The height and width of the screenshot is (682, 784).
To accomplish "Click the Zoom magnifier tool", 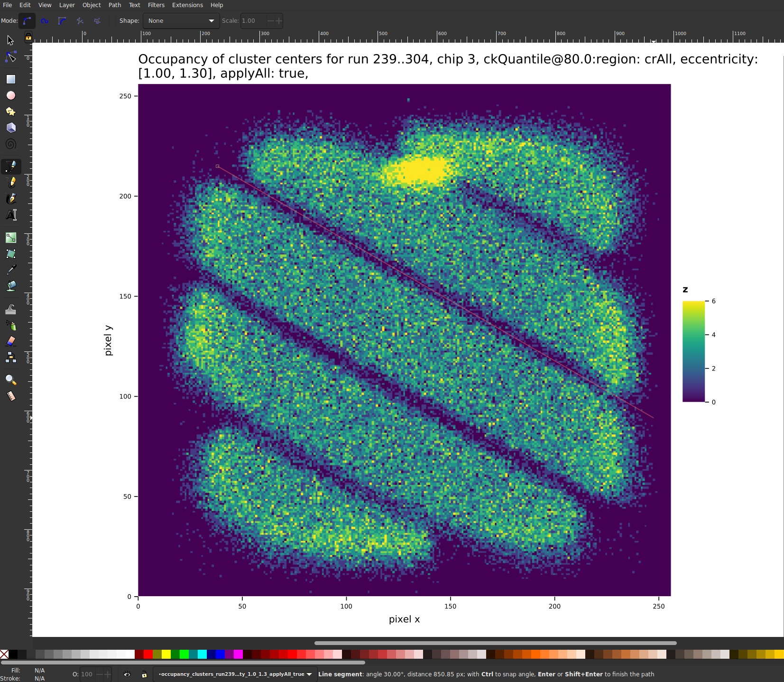I will coord(10,380).
